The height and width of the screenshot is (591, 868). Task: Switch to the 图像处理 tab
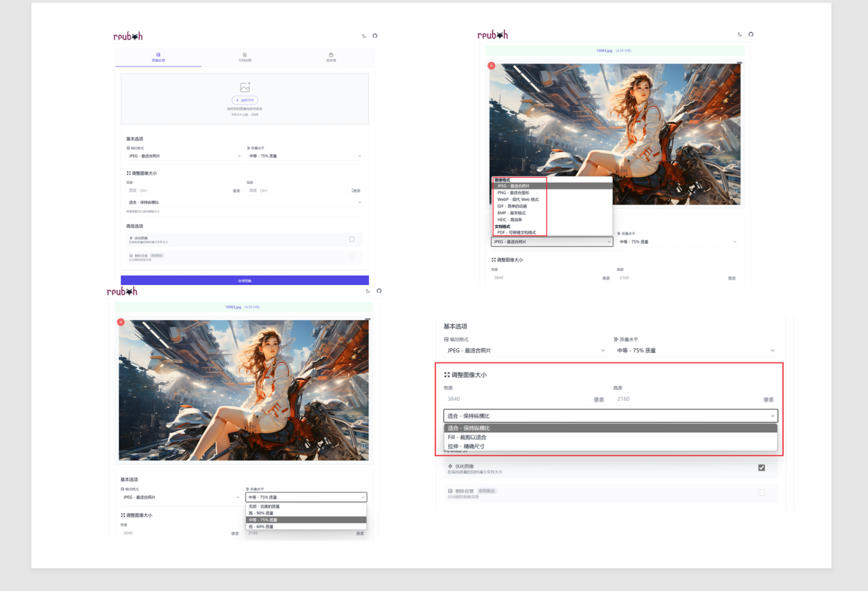(x=158, y=57)
